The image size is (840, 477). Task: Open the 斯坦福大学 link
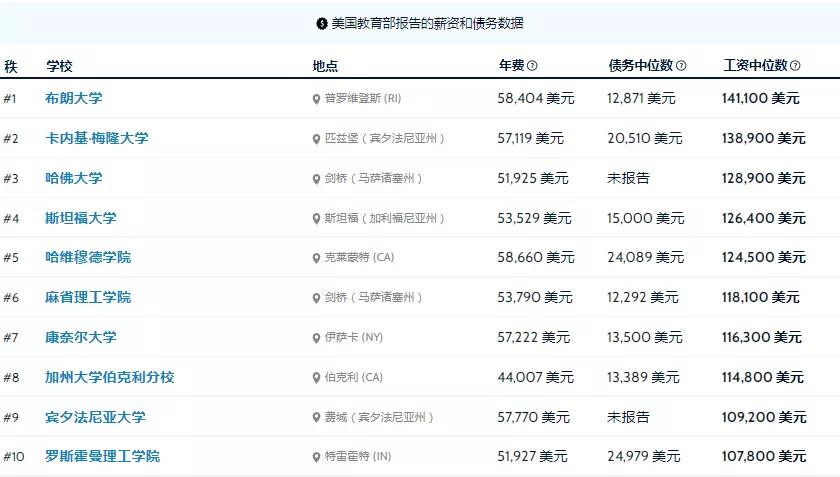tap(80, 218)
